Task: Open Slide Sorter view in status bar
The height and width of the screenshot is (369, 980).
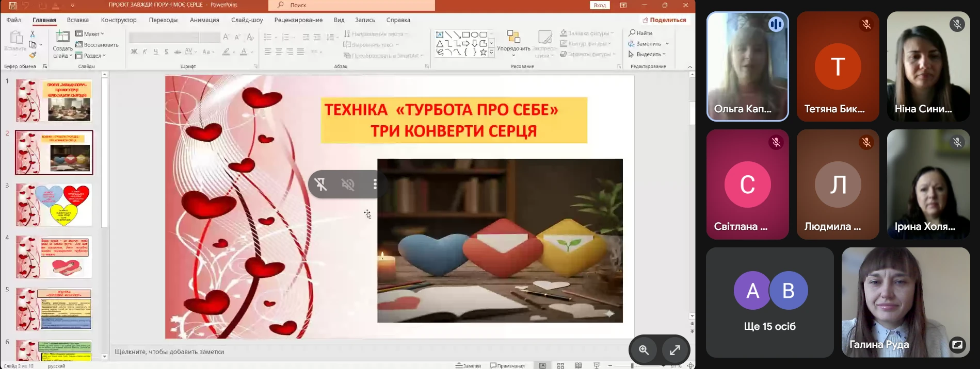Action: point(560,365)
